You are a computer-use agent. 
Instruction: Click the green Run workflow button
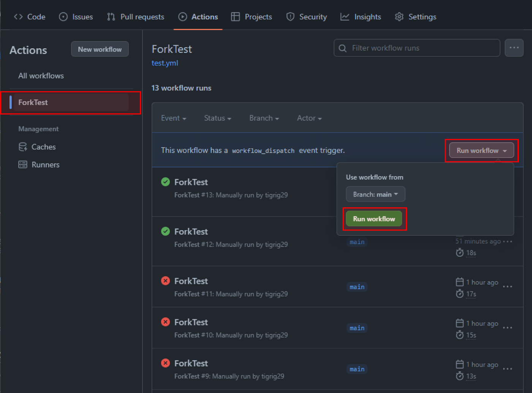(x=374, y=219)
